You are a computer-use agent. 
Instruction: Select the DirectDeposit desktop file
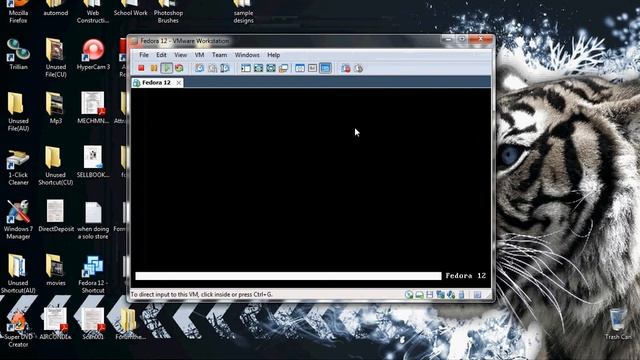(56, 216)
